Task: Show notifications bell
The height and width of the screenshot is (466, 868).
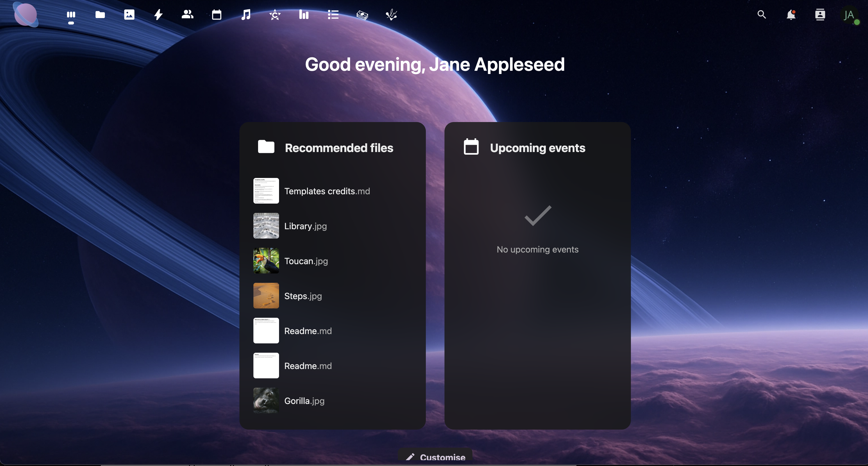Action: tap(791, 15)
